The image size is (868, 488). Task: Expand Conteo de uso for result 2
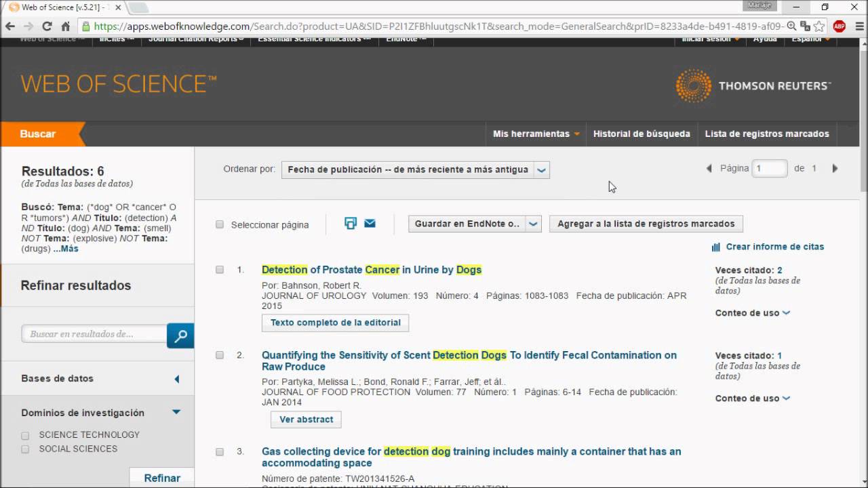[753, 399]
